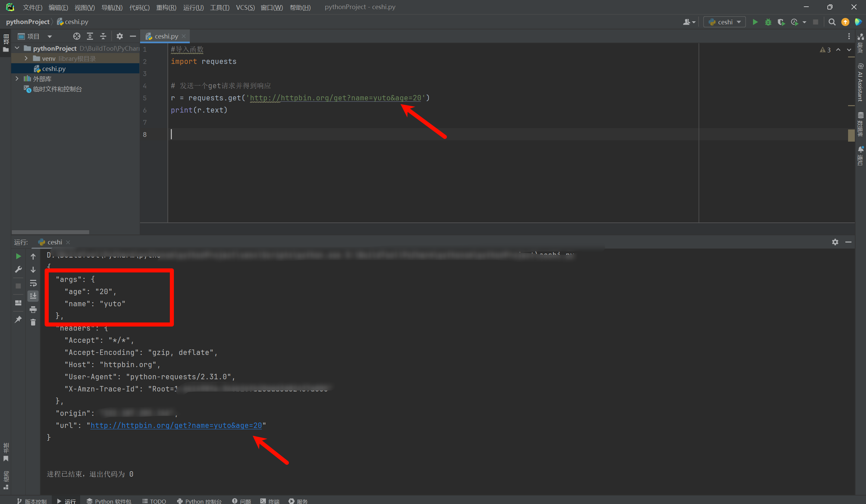Open the 重构(R) menu
866x504 pixels.
(166, 7)
